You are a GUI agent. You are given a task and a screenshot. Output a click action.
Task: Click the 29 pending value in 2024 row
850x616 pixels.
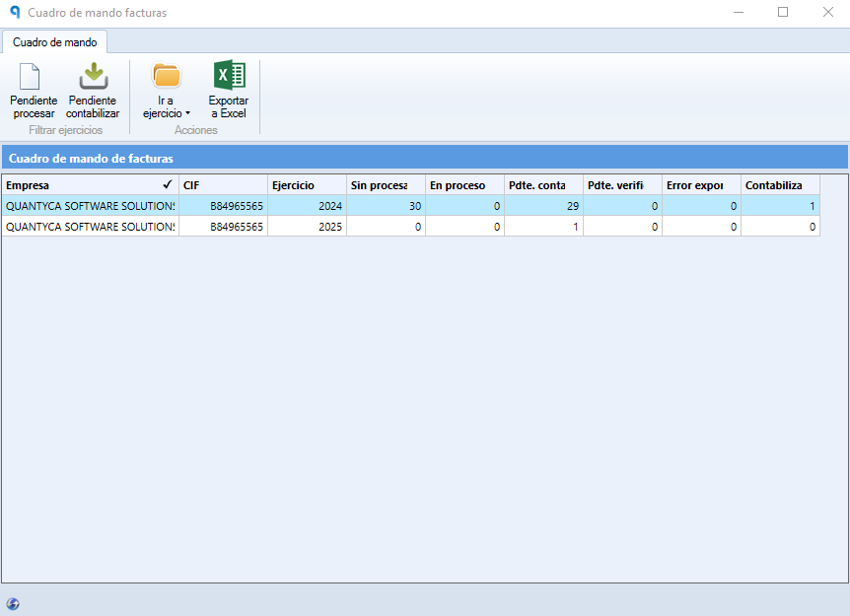point(543,206)
